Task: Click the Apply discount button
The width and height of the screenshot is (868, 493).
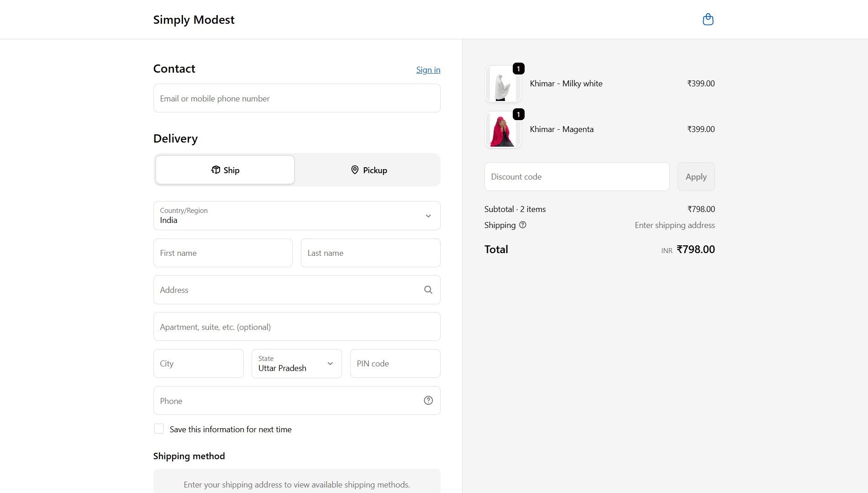Action: click(x=696, y=176)
